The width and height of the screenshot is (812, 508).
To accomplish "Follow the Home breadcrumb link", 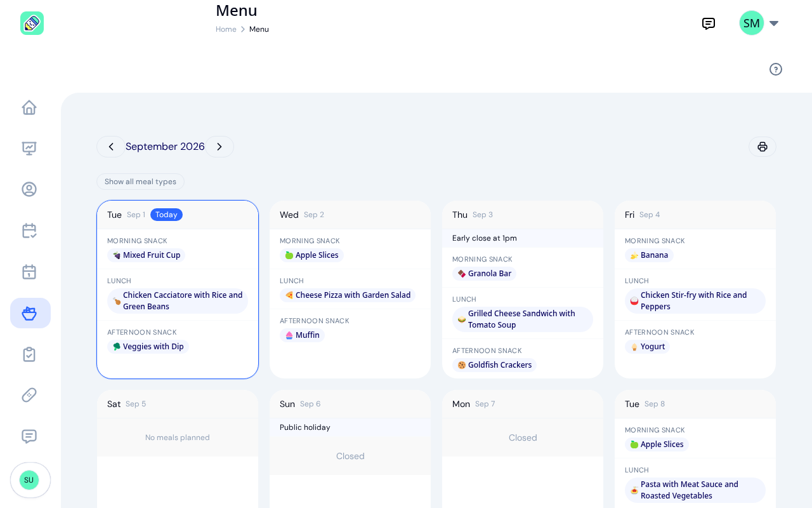I will point(226,29).
